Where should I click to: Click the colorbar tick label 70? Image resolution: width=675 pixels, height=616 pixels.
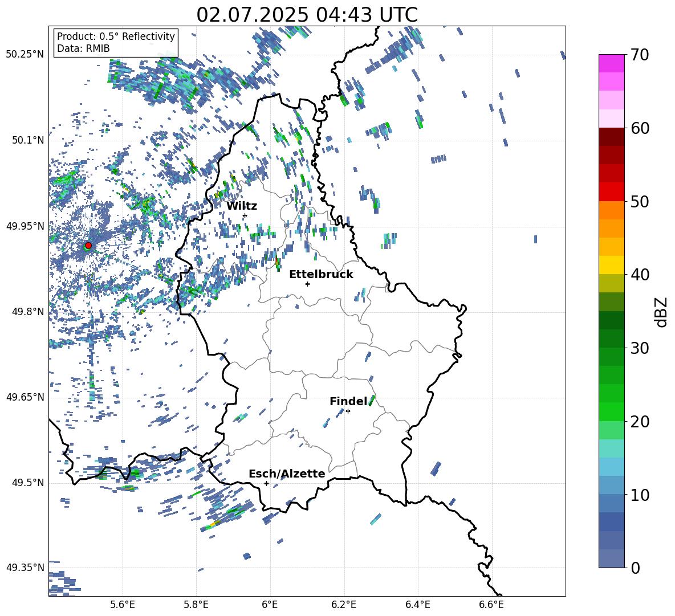[x=640, y=55]
